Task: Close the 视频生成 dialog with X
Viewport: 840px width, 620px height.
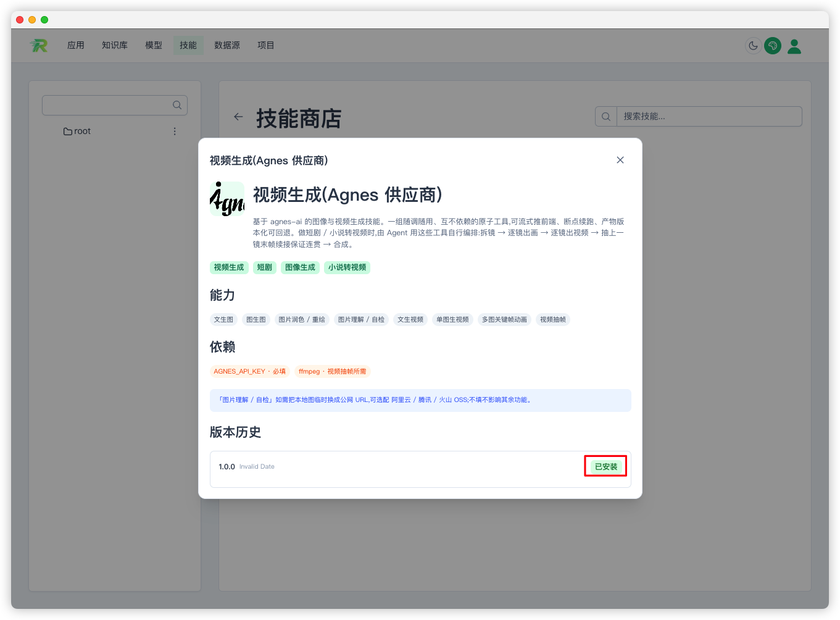Action: pyautogui.click(x=620, y=160)
